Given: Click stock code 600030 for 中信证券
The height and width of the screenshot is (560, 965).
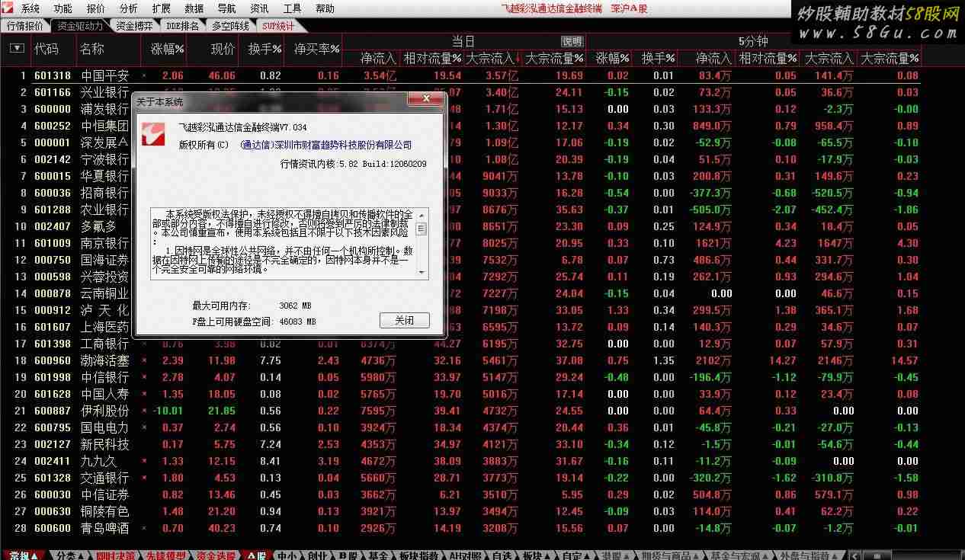Looking at the screenshot, I should [53, 494].
